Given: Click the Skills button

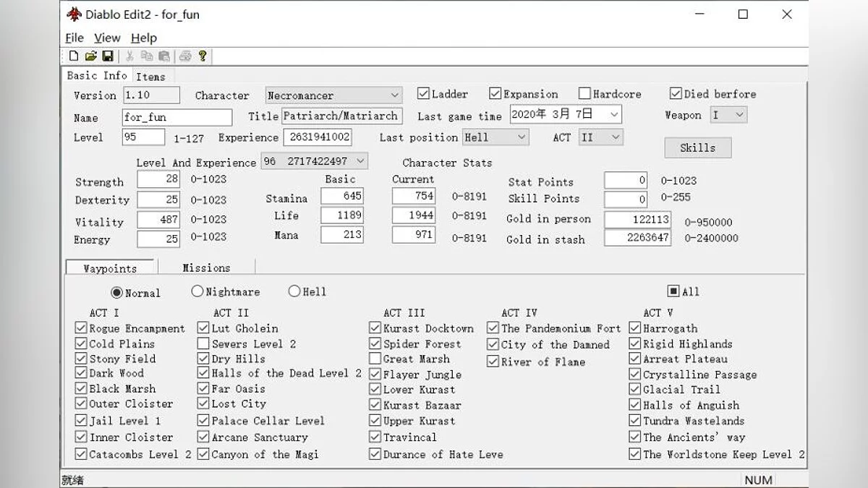Looking at the screenshot, I should click(697, 147).
